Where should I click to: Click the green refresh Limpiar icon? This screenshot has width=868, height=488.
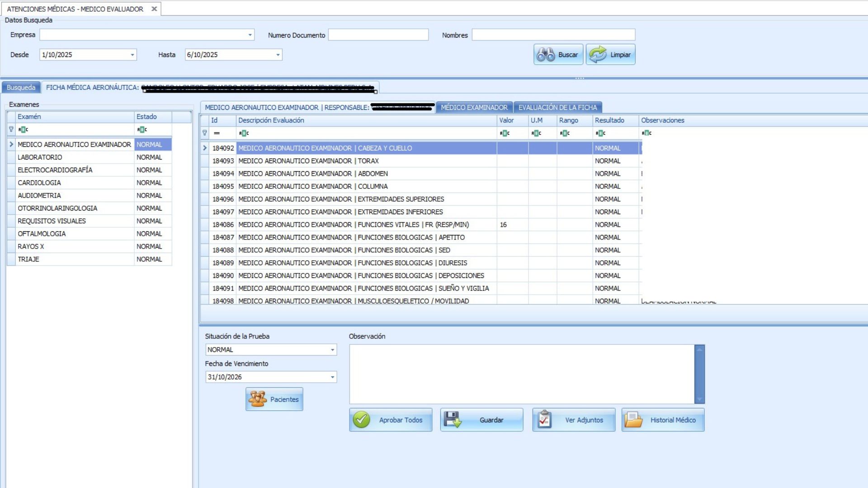(598, 55)
